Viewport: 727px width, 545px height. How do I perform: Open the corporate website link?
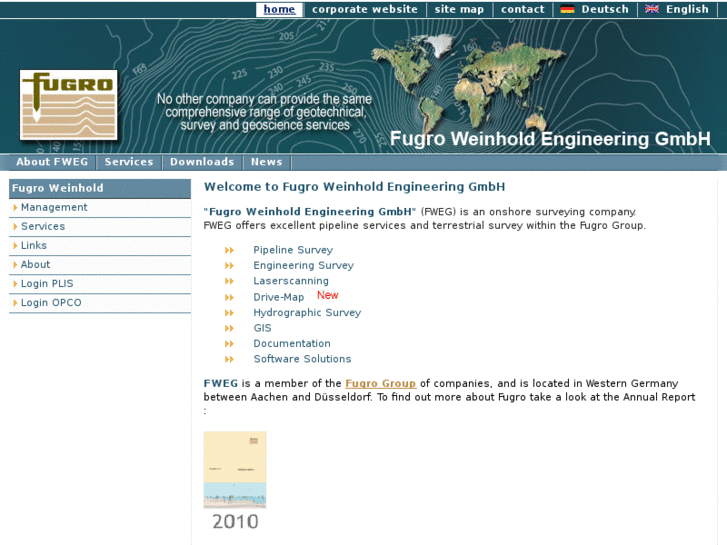pos(364,9)
